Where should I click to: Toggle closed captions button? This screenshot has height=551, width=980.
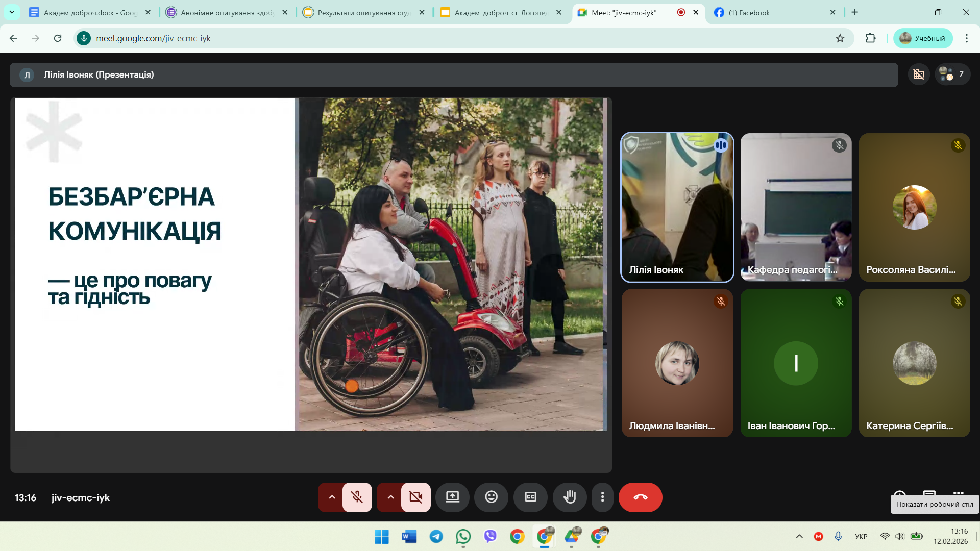coord(530,497)
